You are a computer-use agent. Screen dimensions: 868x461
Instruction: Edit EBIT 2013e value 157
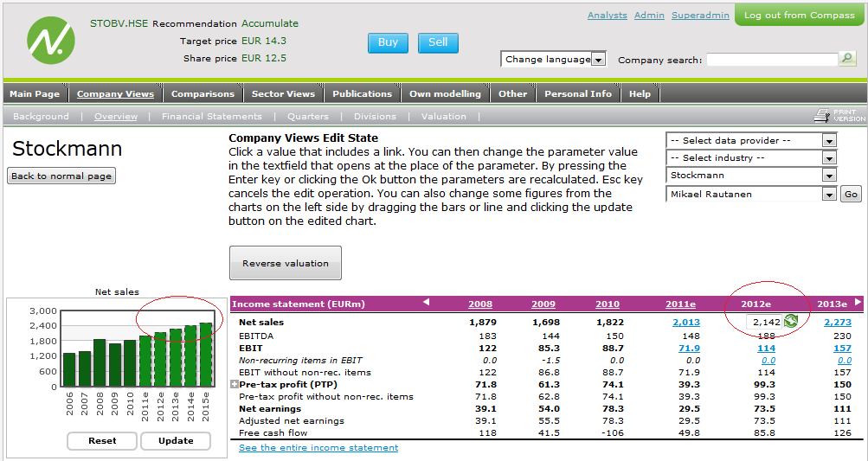(843, 348)
